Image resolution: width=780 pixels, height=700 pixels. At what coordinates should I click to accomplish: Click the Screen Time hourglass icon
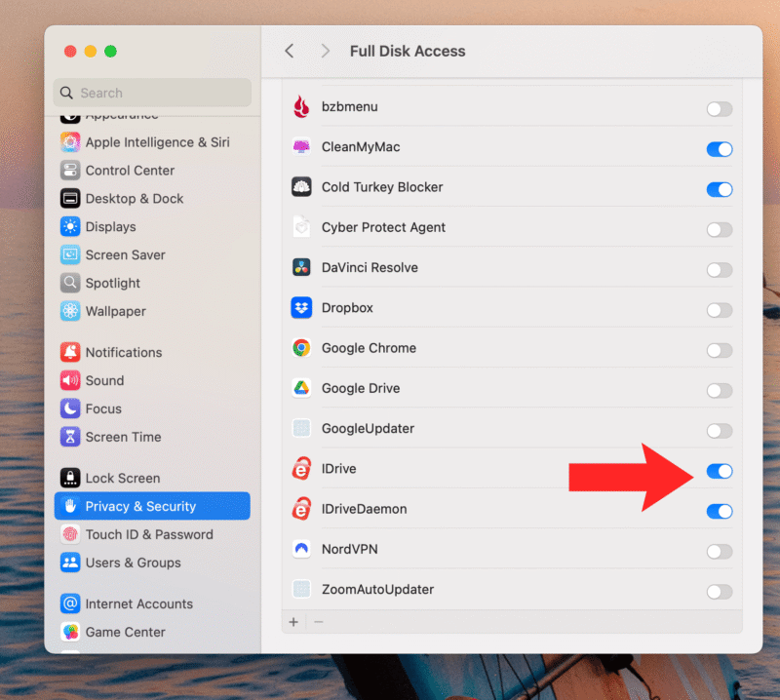[x=70, y=437]
